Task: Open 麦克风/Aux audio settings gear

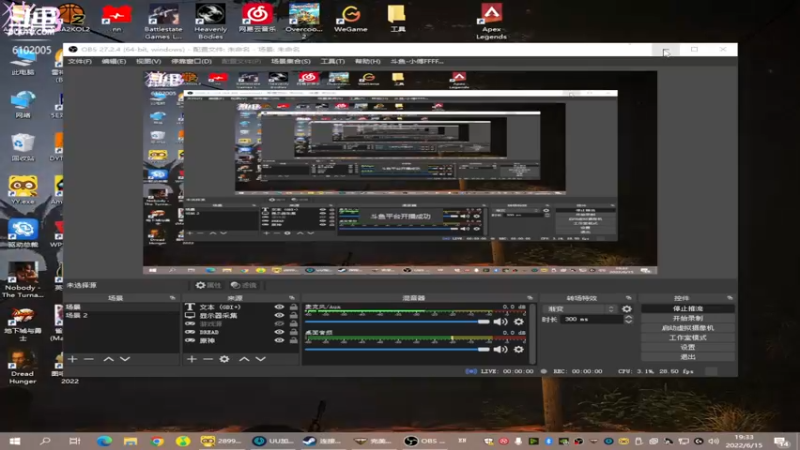Action: click(519, 322)
